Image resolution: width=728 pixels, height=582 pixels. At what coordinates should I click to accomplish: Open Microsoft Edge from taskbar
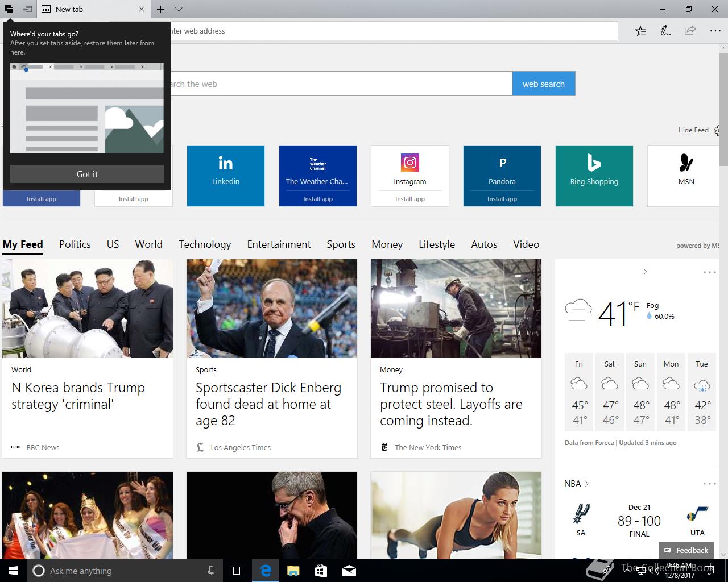[x=266, y=571]
